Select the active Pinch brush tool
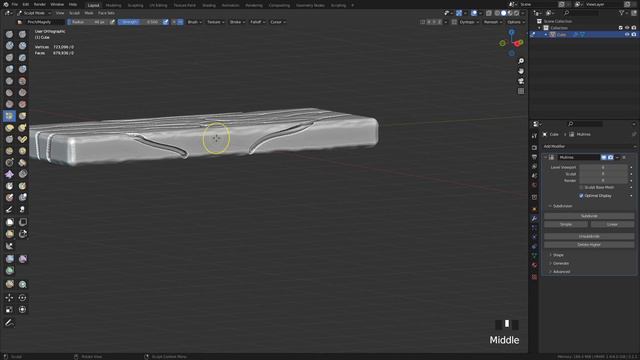The width and height of the screenshot is (640, 360). tap(9, 116)
